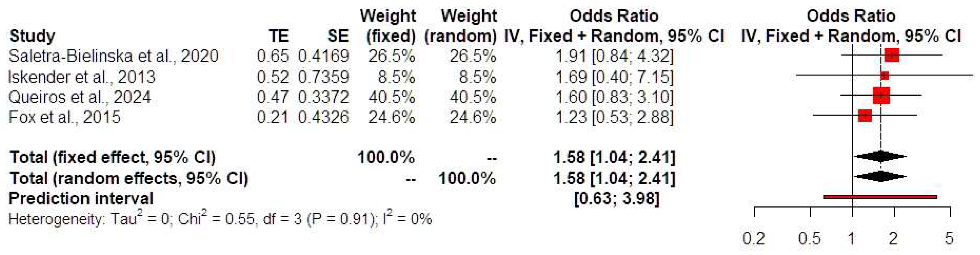Viewport: 980px width, 255px height.
Task: Click the Study column header
Action: click(x=32, y=36)
